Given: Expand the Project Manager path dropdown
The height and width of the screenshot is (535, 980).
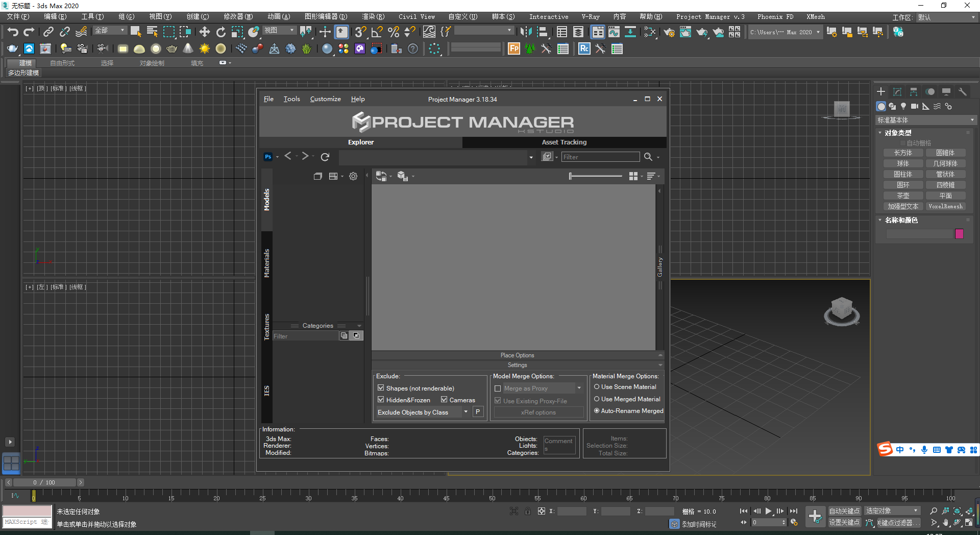Looking at the screenshot, I should coord(531,157).
